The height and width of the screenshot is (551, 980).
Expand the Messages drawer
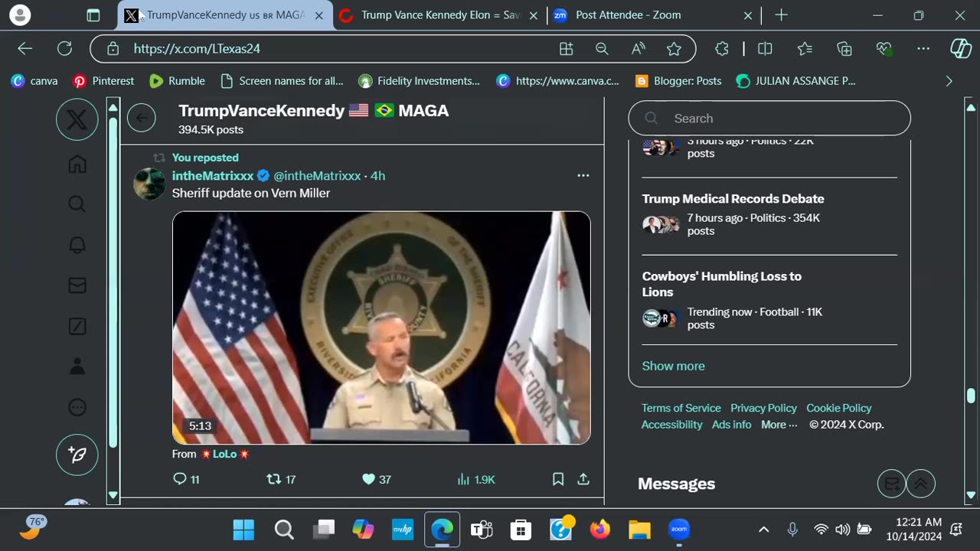click(921, 484)
